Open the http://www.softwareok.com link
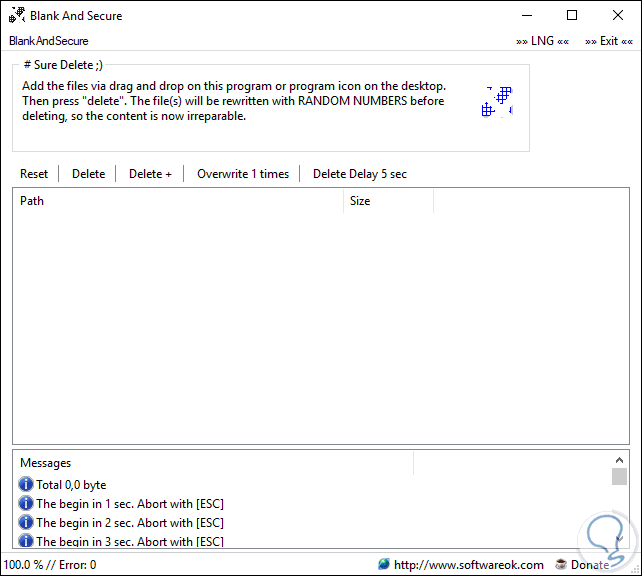 pos(468,565)
